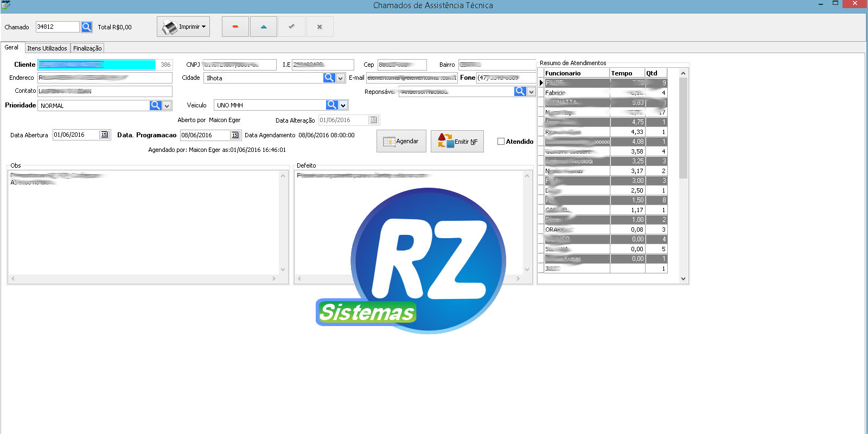
Task: Click the Data Programacao date 08/06/2016
Action: click(x=197, y=135)
